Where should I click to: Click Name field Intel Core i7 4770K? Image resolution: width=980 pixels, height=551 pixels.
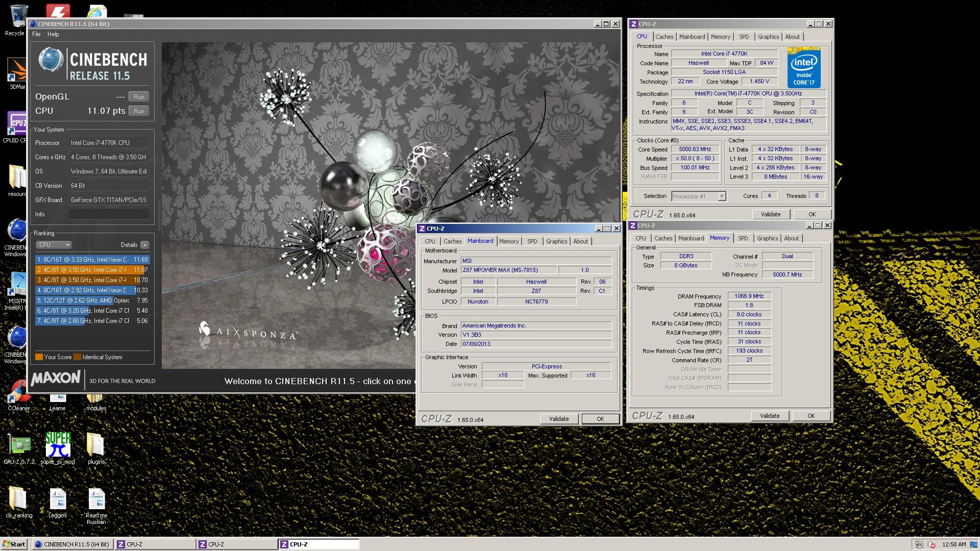(724, 54)
